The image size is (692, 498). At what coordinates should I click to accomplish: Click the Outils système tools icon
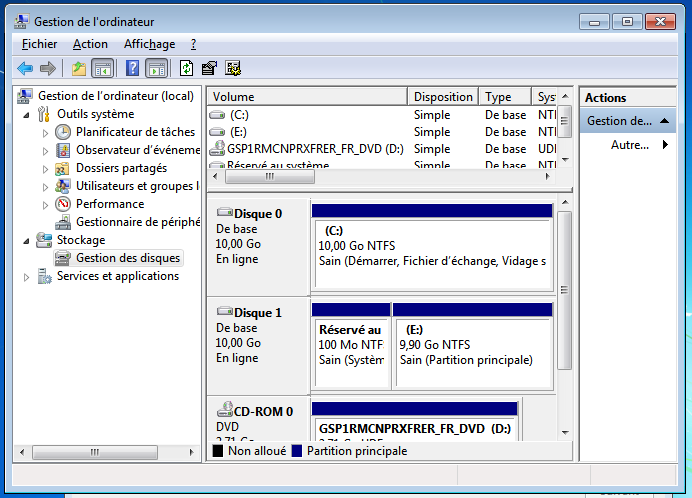pyautogui.click(x=44, y=114)
